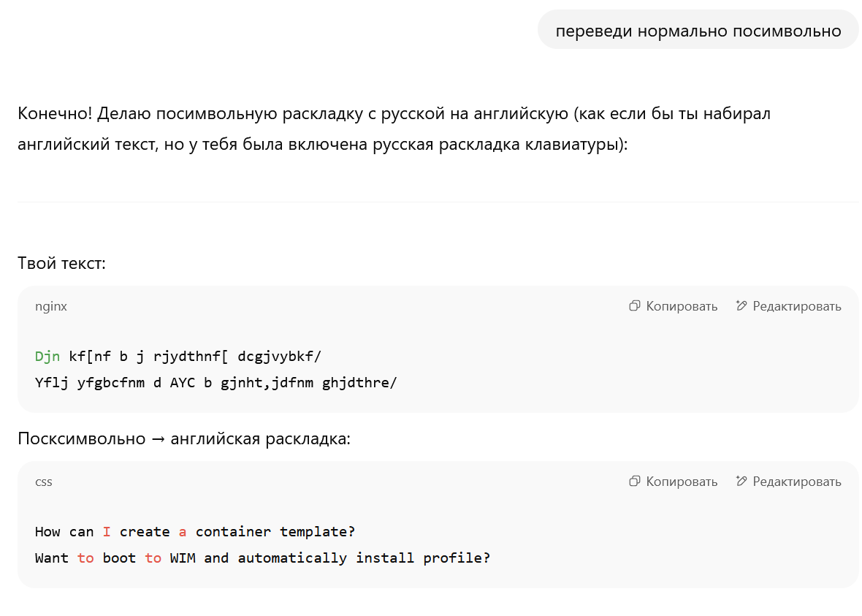862x616 pixels.
Task: Click the code line starting with Yflj
Action: click(x=215, y=383)
